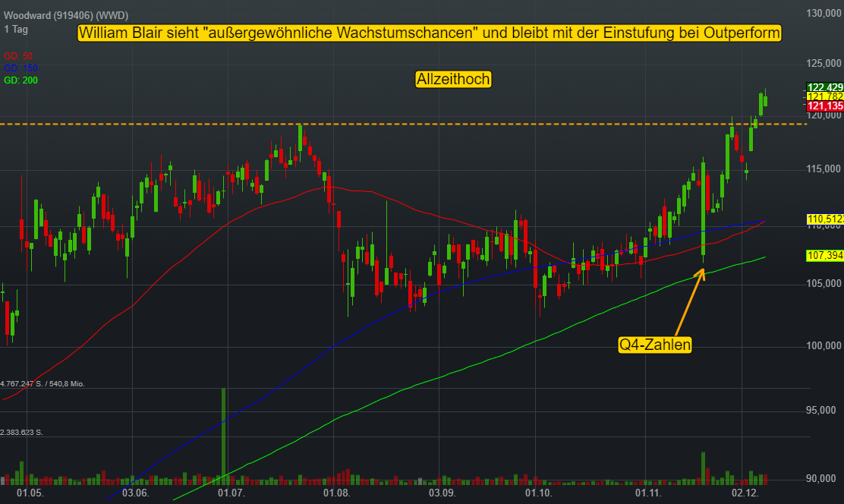
Task: Click the 01.05. date on the time axis
Action: point(30,493)
